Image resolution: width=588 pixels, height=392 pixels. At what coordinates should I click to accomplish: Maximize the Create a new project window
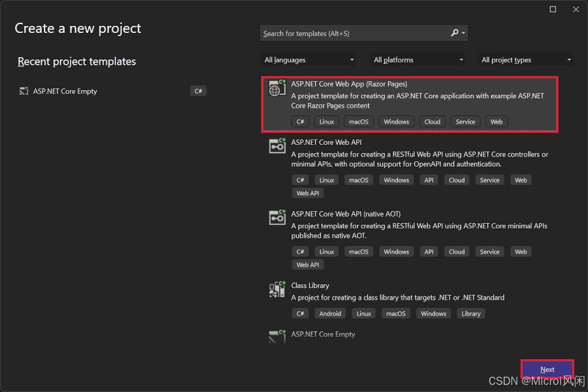[x=553, y=9]
